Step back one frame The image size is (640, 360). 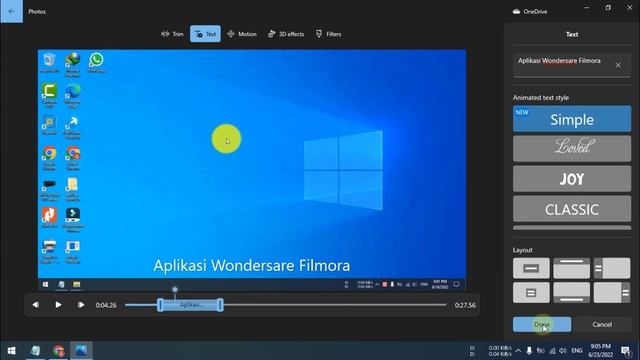(x=36, y=305)
